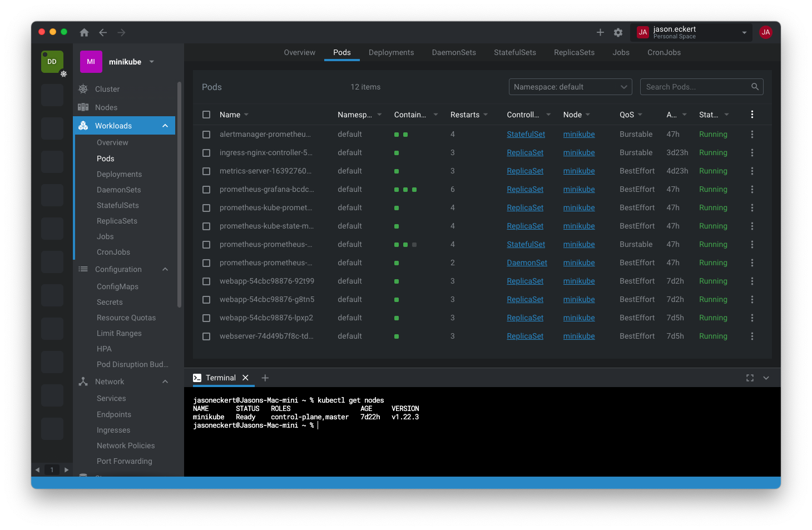812x530 pixels.
Task: Maximize the terminal panel with fullscreen icon
Action: coord(750,378)
